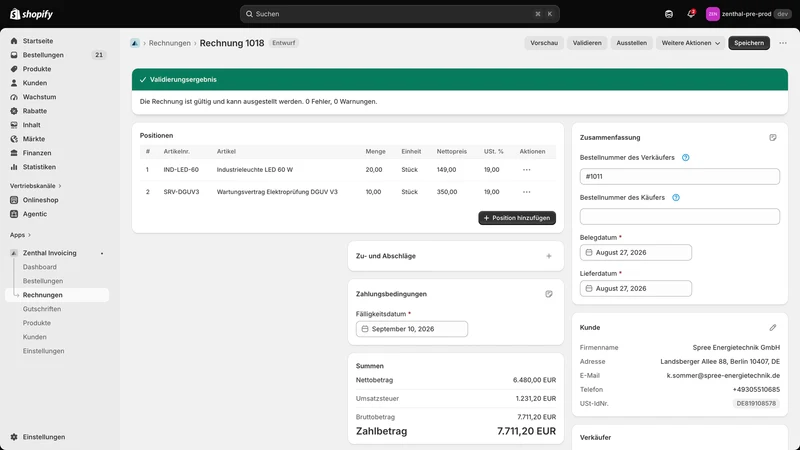Click the phone number +49305510685
This screenshot has width=800, height=450.
[756, 389]
